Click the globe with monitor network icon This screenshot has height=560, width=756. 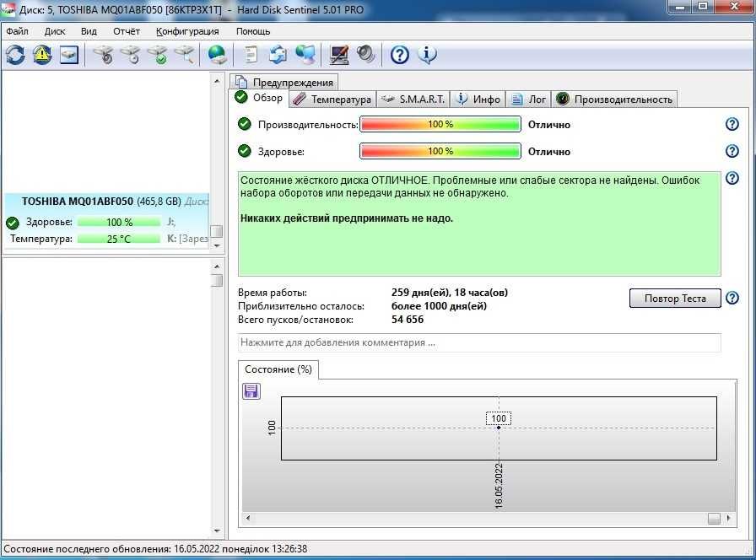click(x=305, y=55)
